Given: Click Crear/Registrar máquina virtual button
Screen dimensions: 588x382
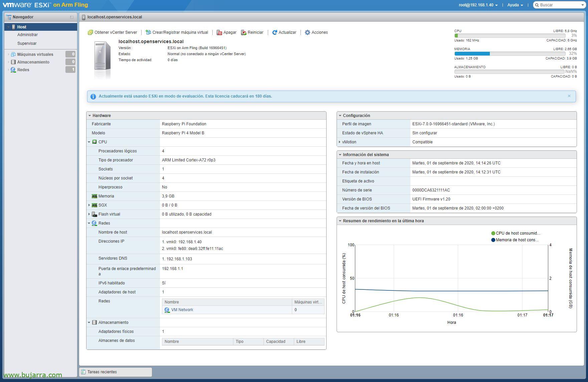Looking at the screenshot, I should [x=177, y=32].
